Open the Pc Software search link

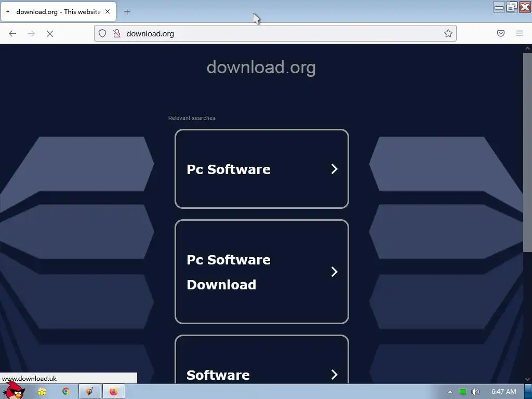[262, 169]
